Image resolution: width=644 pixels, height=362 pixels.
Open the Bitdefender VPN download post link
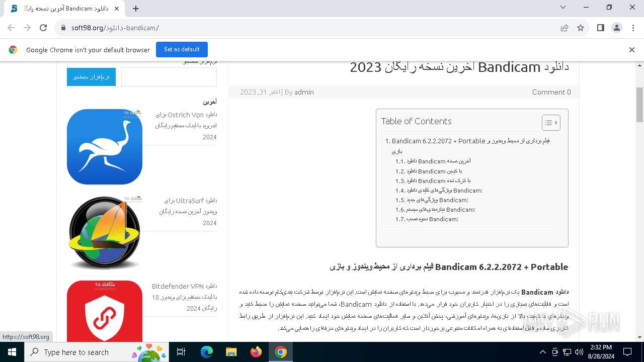(184, 297)
